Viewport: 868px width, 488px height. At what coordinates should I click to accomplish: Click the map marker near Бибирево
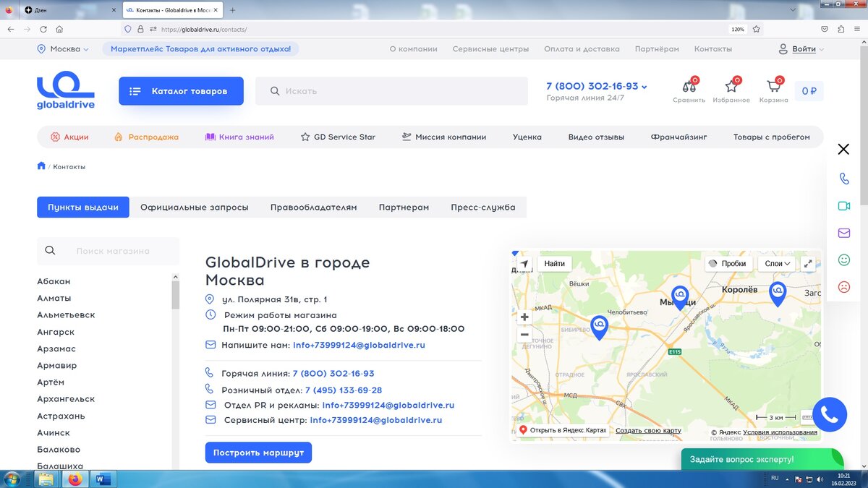[x=600, y=328]
